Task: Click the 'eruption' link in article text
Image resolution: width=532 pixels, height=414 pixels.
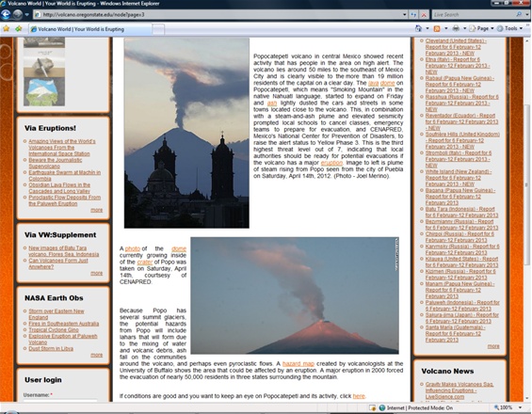Action: tap(331, 163)
